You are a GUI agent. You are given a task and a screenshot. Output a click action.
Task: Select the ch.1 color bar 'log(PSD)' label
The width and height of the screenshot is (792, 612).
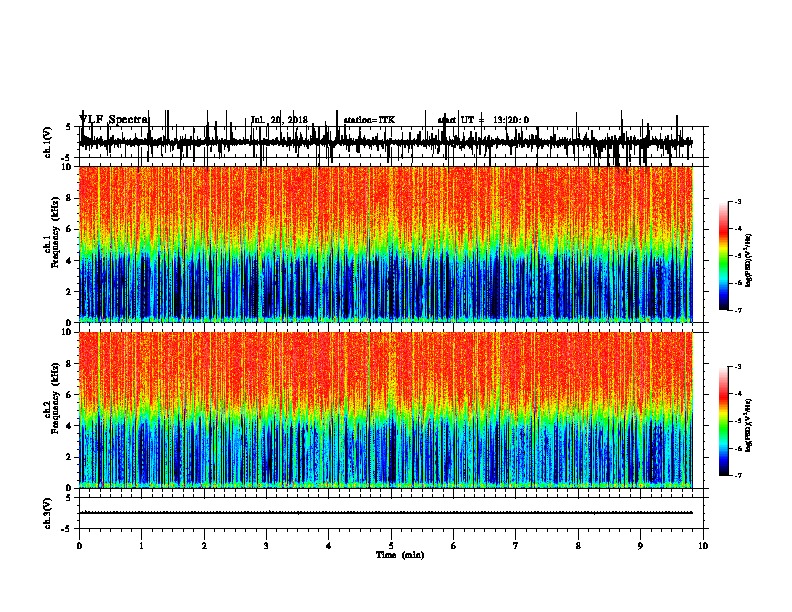pyautogui.click(x=748, y=261)
